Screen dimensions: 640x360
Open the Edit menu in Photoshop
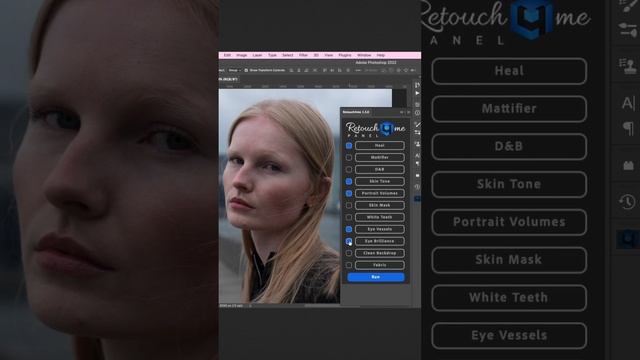227,55
